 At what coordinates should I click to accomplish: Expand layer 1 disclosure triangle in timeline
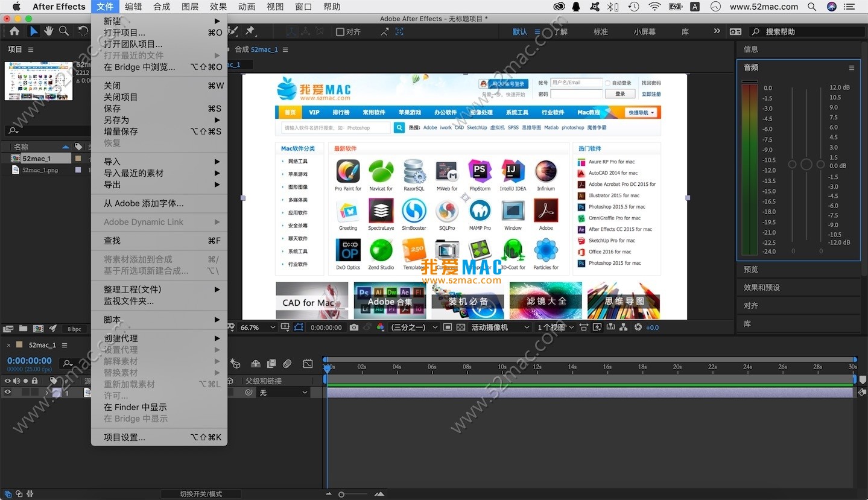pyautogui.click(x=46, y=393)
